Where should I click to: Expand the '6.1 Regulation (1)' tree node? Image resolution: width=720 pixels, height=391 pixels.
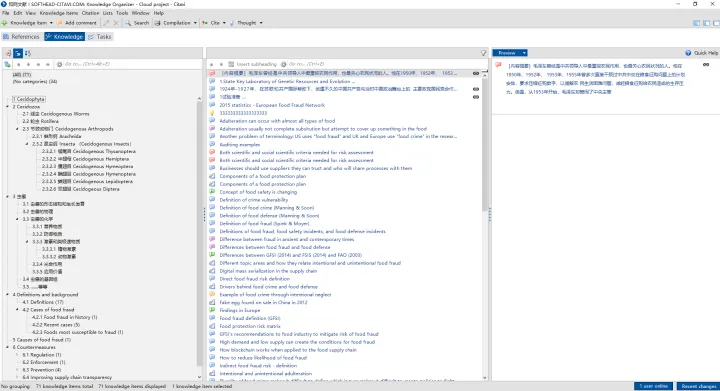[x=17, y=355]
